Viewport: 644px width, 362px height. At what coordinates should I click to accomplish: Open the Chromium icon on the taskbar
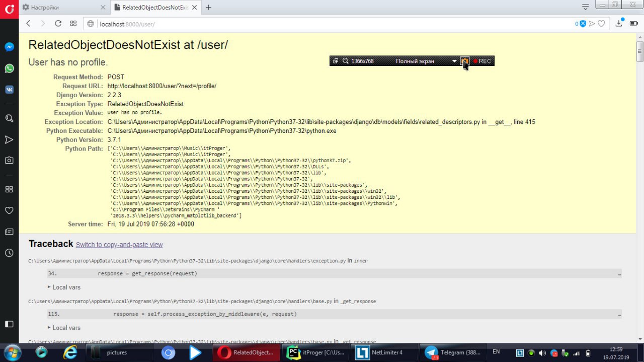pyautogui.click(x=168, y=352)
